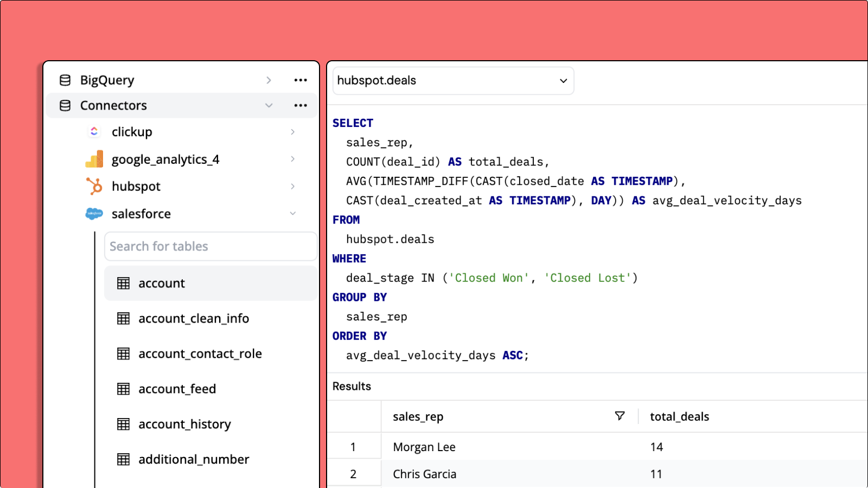Image resolution: width=868 pixels, height=488 pixels.
Task: Open the BigQuery three-dot options menu
Action: (301, 80)
